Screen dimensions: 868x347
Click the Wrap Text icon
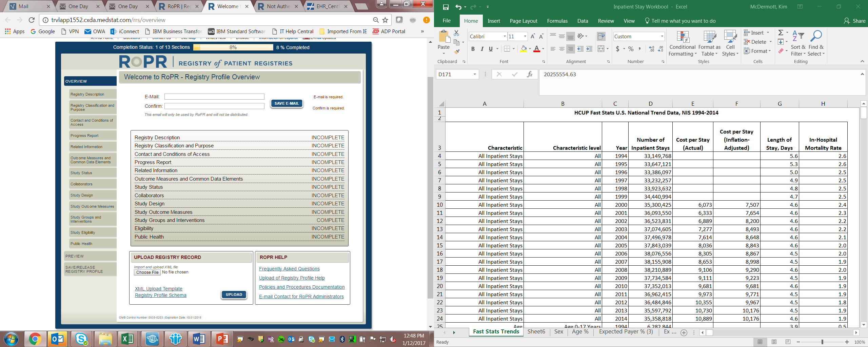[601, 36]
